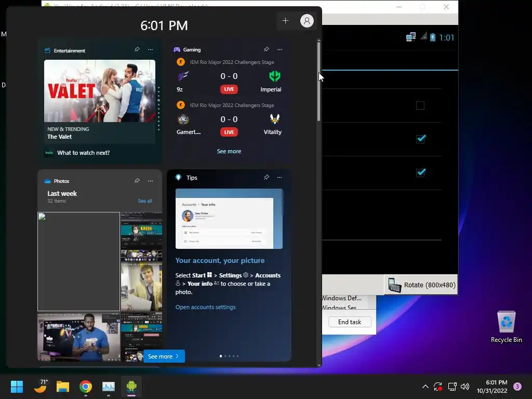Click the Windows update sync tray icon
This screenshot has height=399, width=532.
pyautogui.click(x=438, y=387)
